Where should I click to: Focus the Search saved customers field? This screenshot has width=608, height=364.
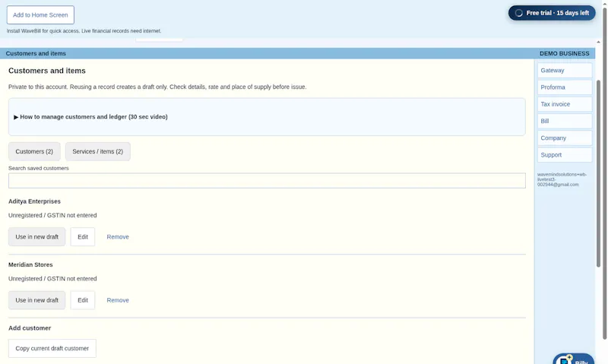[x=267, y=181]
